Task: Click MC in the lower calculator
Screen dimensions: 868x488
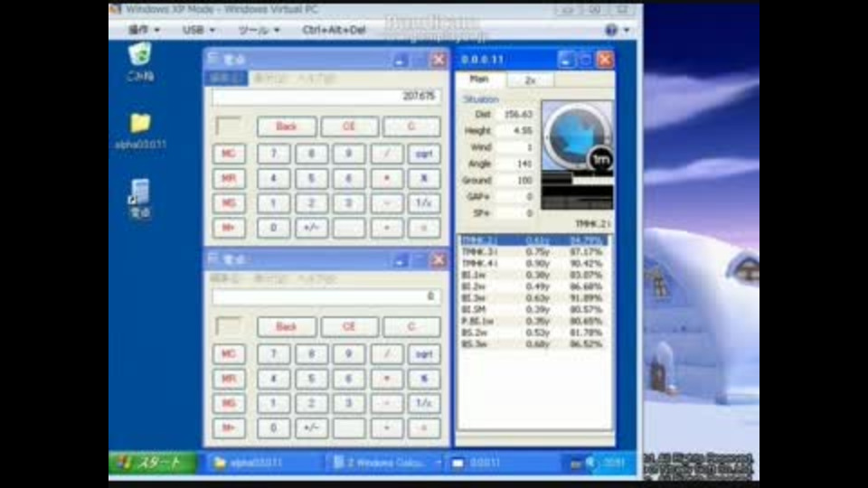Action: 229,353
